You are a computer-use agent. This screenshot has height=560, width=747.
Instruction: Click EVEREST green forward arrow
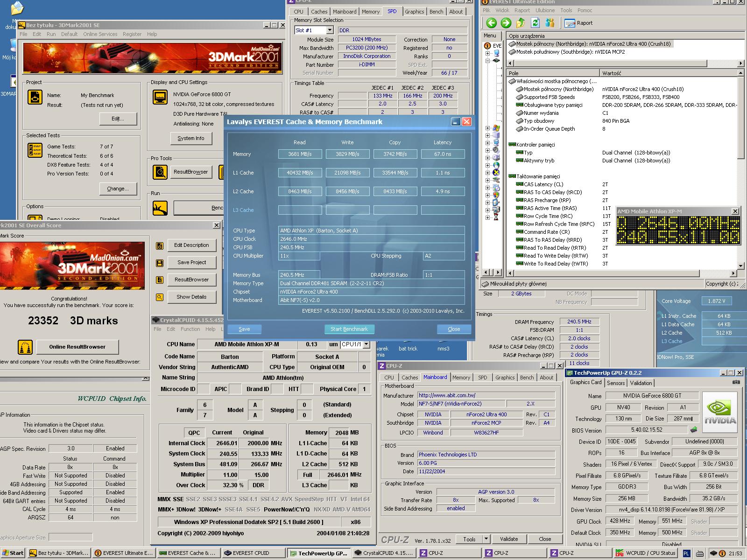coord(506,23)
